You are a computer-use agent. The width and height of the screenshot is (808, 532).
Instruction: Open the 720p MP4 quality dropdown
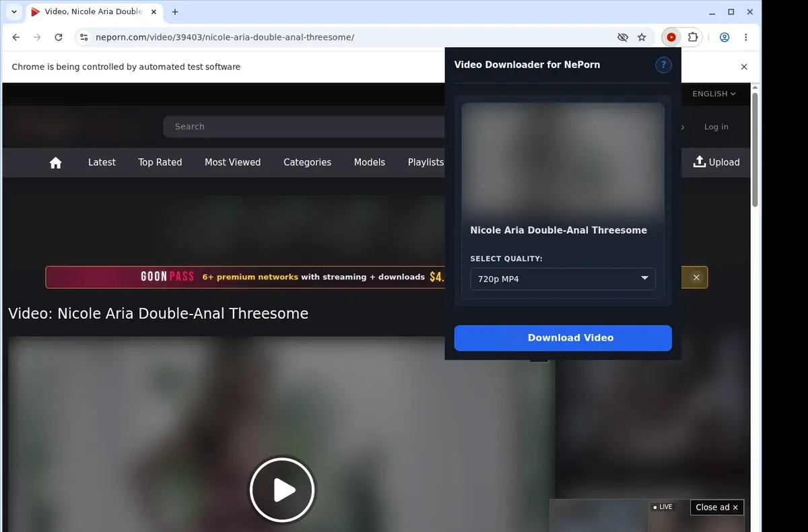tap(563, 279)
